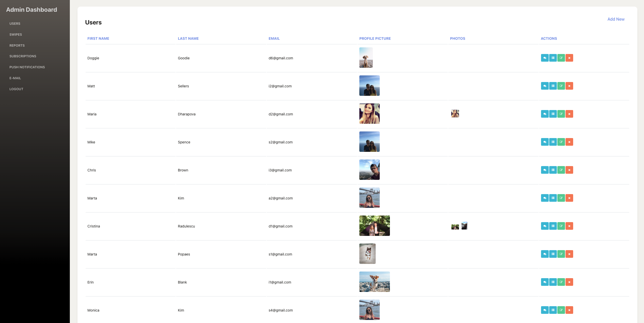Edit Marta Popaes via green pencil icon
Viewport: 644px width, 323px height.
pos(561,254)
